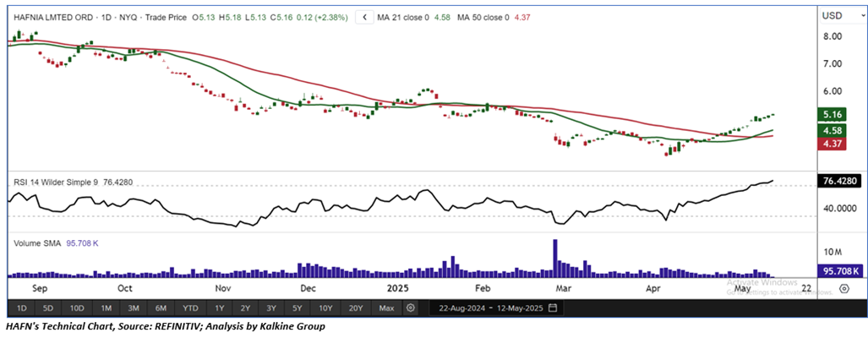
Task: Select the MA 50 close indicator label
Action: [x=485, y=17]
